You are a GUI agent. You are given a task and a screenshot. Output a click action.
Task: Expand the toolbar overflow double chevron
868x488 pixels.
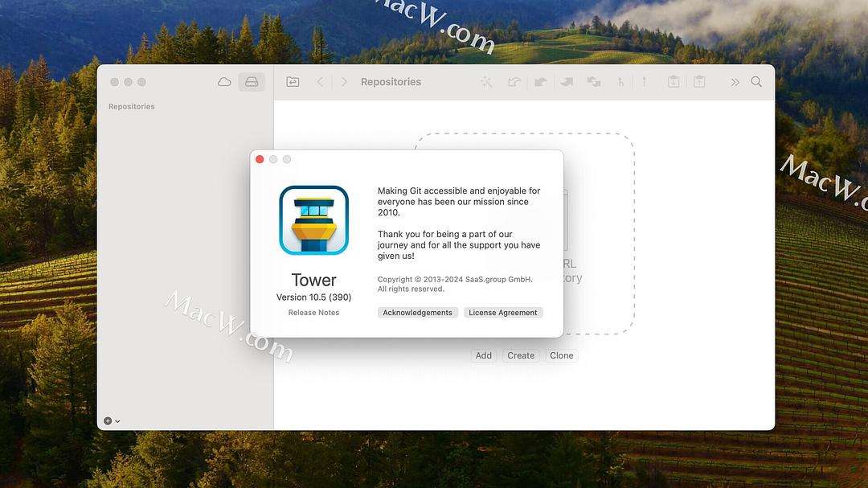coord(735,83)
